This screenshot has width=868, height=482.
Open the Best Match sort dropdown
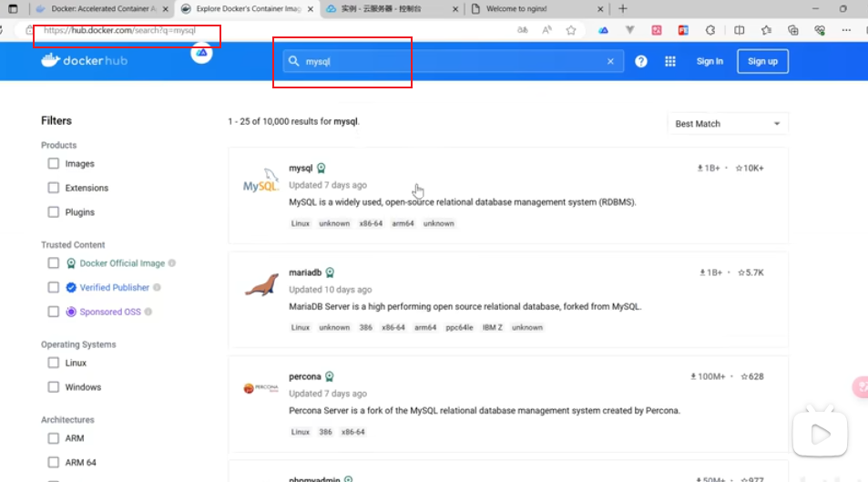pyautogui.click(x=728, y=124)
